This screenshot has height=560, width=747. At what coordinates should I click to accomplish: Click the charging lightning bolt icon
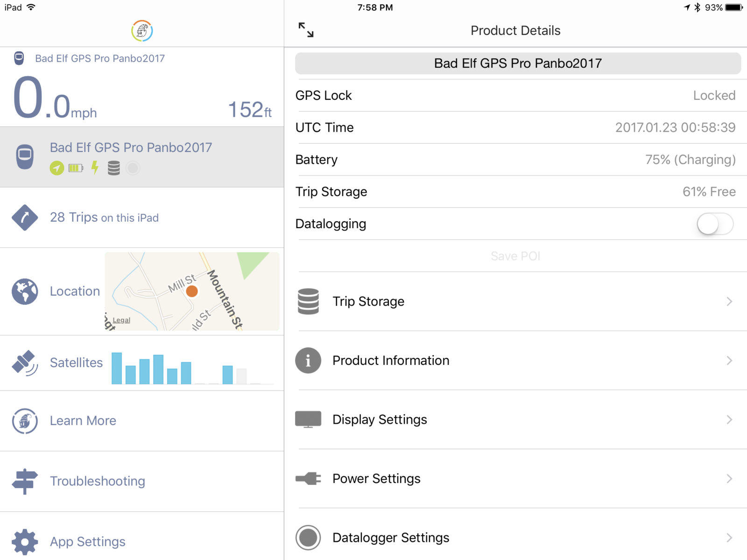[95, 168]
